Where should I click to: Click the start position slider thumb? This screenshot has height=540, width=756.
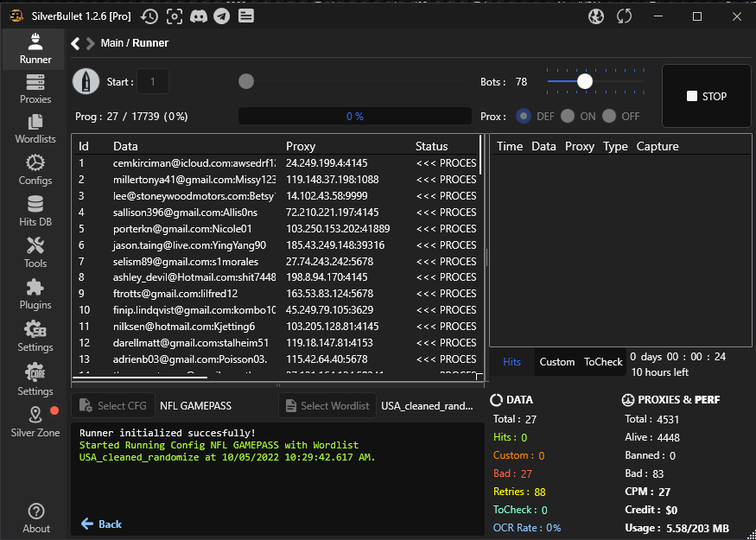246,81
